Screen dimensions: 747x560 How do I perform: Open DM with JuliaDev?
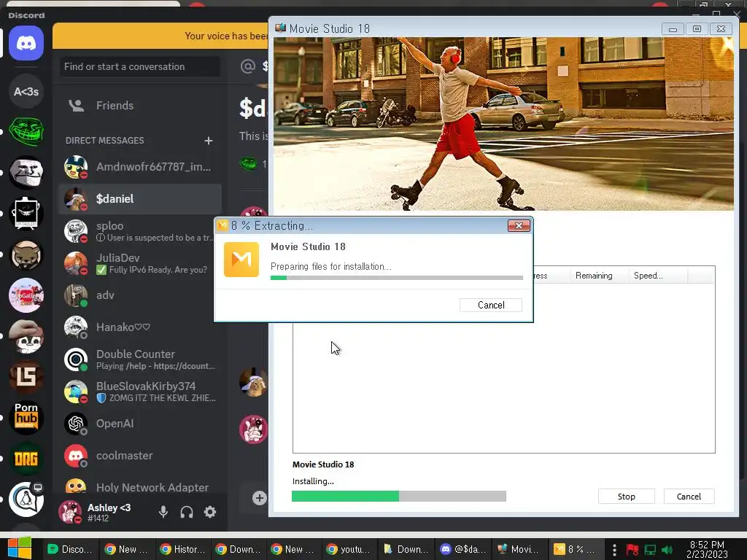(x=140, y=262)
